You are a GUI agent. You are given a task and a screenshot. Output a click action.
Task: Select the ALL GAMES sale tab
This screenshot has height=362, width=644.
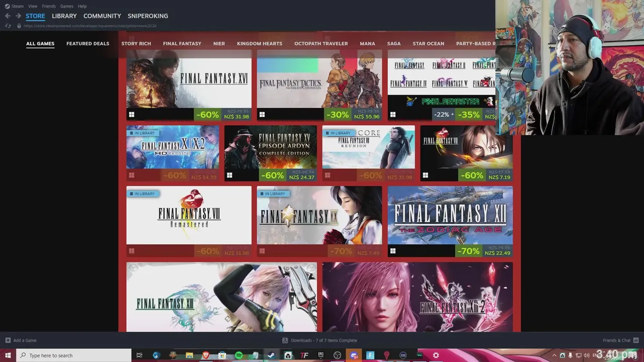40,44
